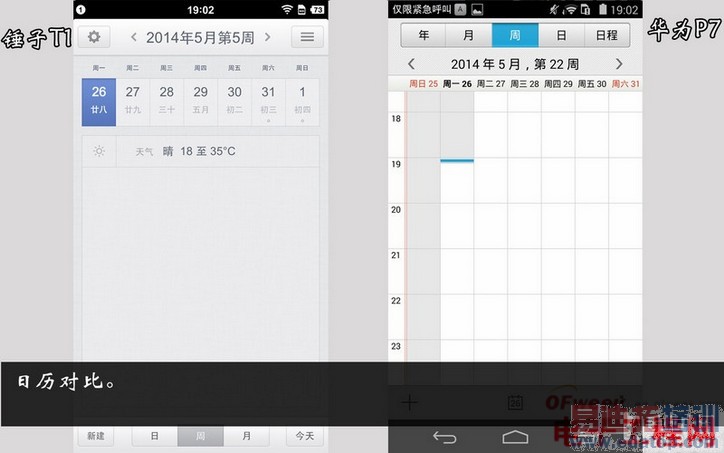Go to previous week in P7 calendar
The image size is (724, 453).
(411, 64)
